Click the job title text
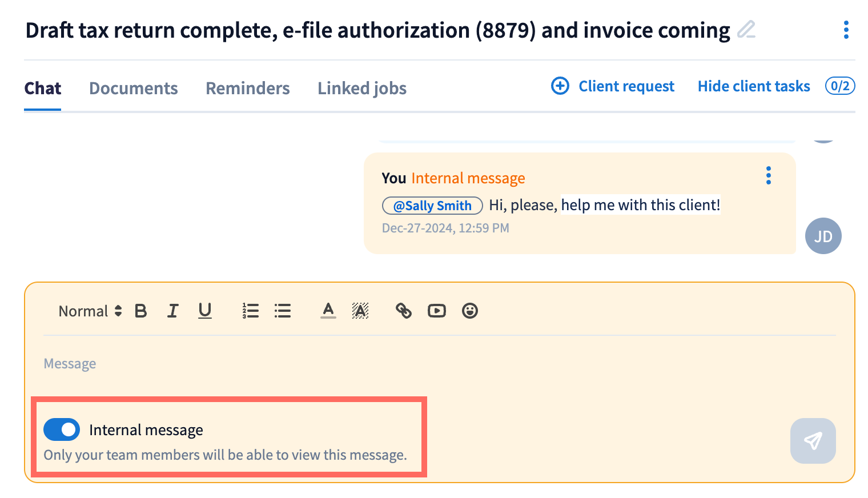Screen dimensions: 868x498 point(378,30)
